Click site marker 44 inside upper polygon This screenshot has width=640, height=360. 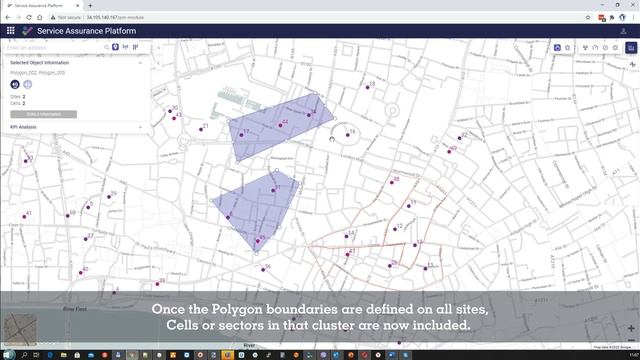[280, 125]
